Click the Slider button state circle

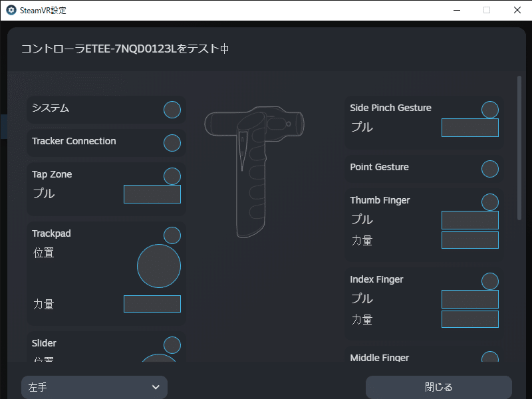pyautogui.click(x=172, y=345)
